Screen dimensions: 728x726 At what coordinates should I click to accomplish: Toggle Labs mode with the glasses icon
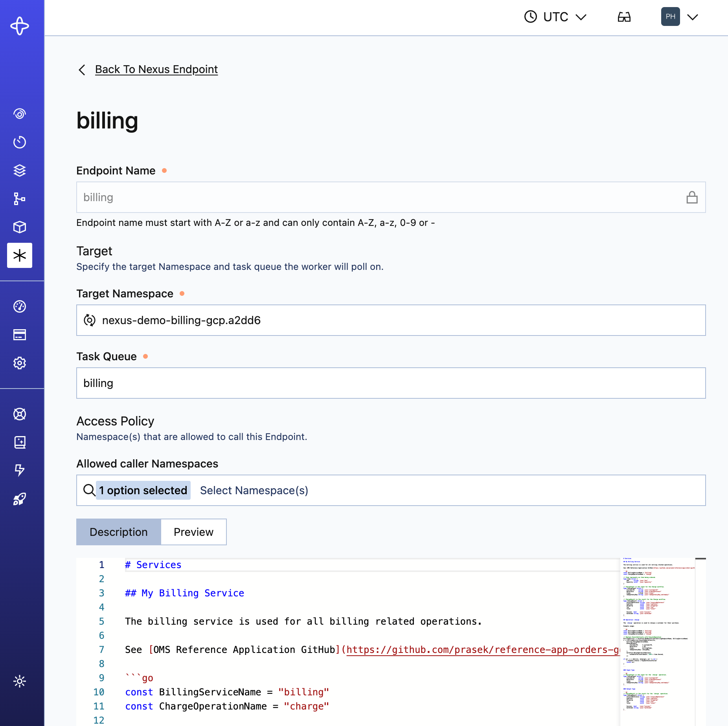[624, 16]
